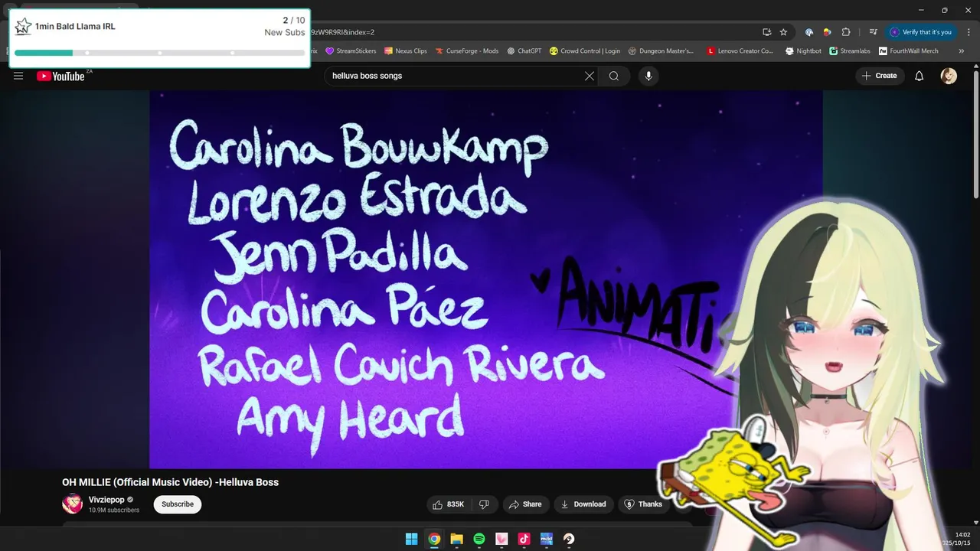Open Streamlabs bookmark

(x=850, y=51)
